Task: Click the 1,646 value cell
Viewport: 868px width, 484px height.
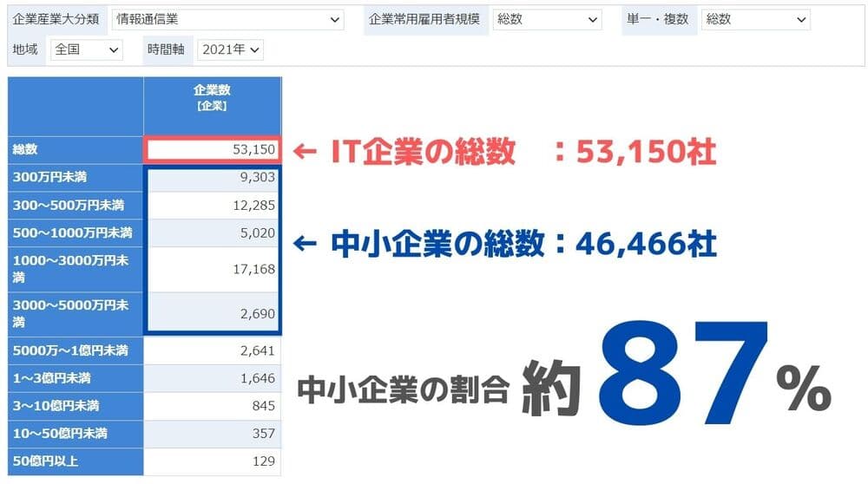Action: click(212, 378)
